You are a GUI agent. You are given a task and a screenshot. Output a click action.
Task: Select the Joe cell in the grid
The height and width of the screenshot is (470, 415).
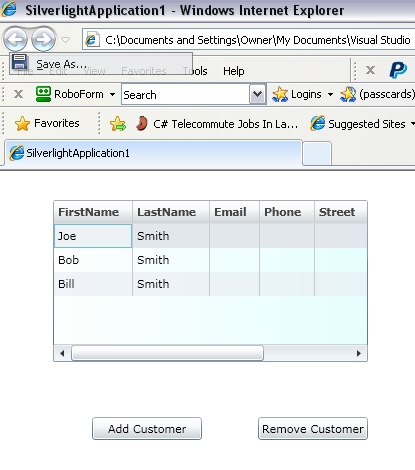pos(93,236)
